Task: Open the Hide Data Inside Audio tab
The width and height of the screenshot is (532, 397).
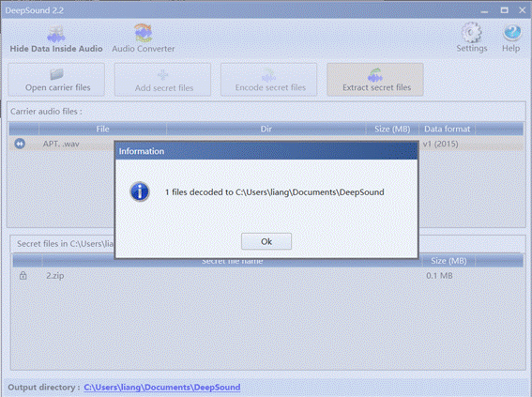Action: pos(56,39)
